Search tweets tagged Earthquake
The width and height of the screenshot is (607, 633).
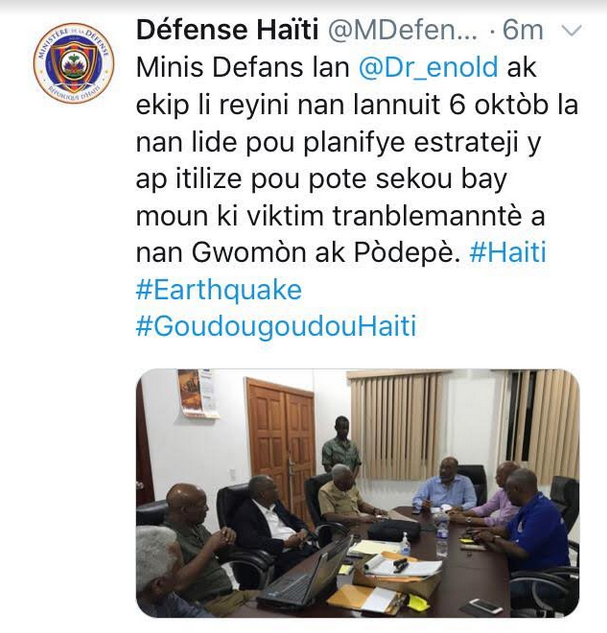pos(219,290)
